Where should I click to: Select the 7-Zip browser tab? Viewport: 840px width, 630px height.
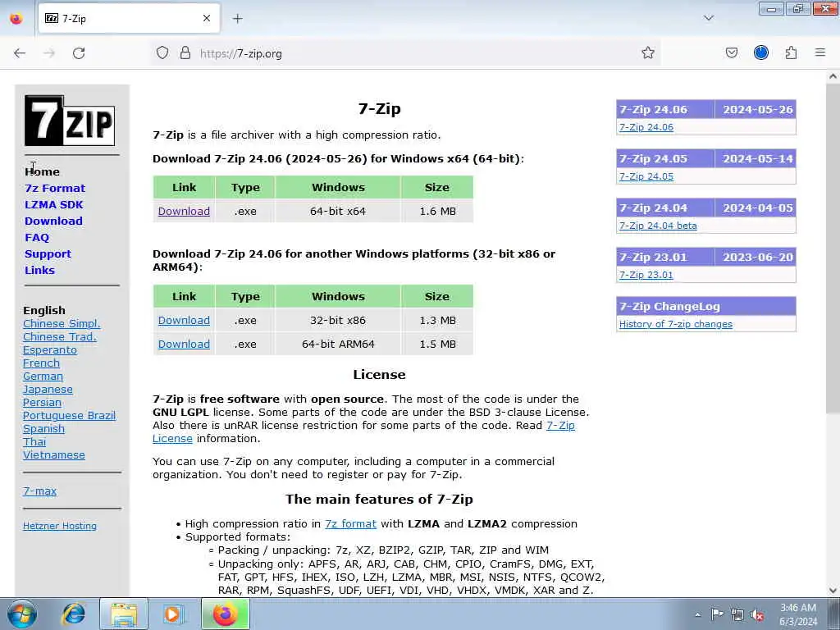point(129,19)
